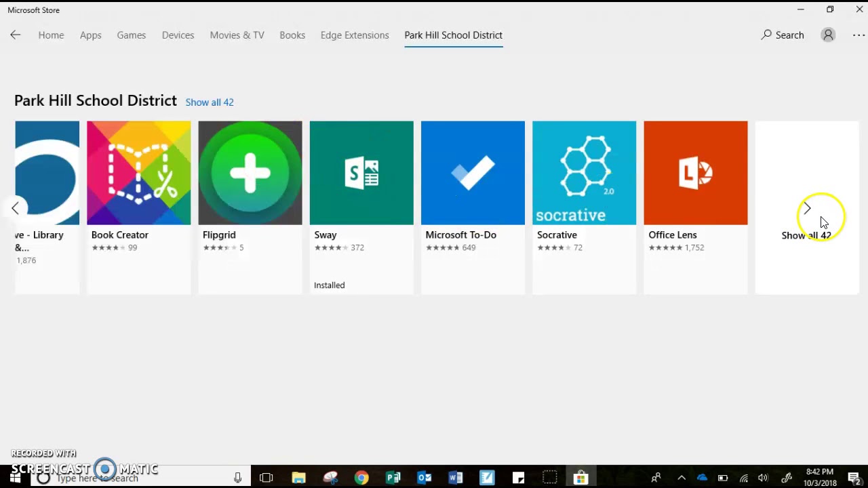
Task: Open the Flipgrid app tile
Action: (250, 207)
